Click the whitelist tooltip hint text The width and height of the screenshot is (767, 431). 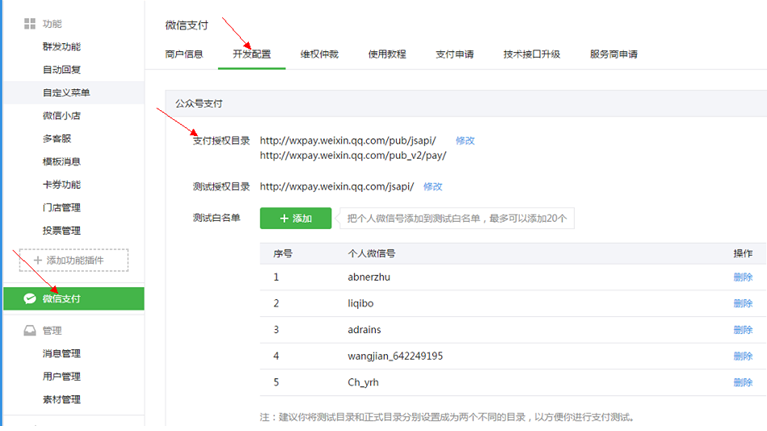457,218
